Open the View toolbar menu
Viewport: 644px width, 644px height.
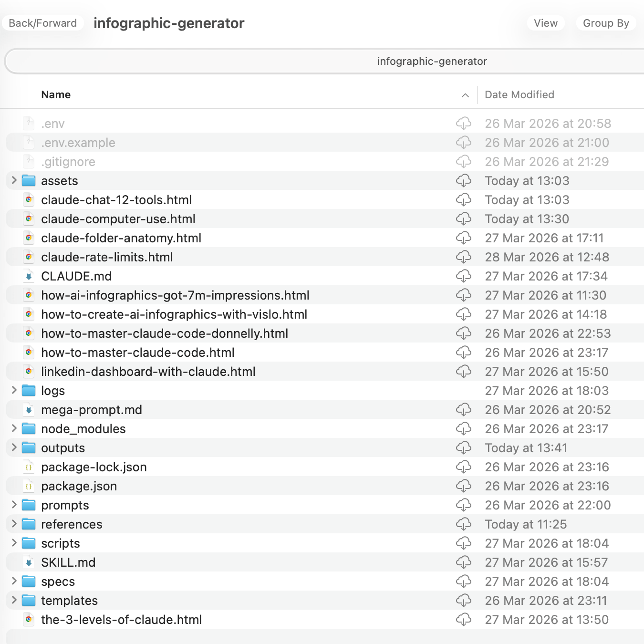546,23
